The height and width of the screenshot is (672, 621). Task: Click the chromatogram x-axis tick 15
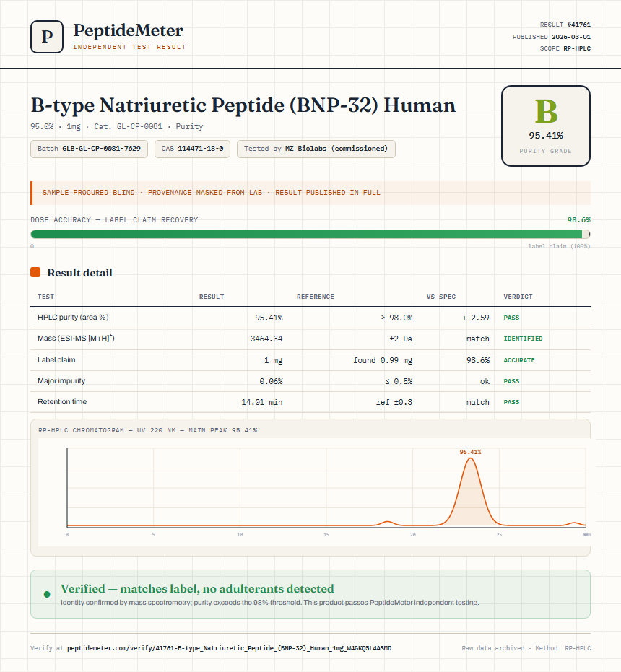coord(326,534)
